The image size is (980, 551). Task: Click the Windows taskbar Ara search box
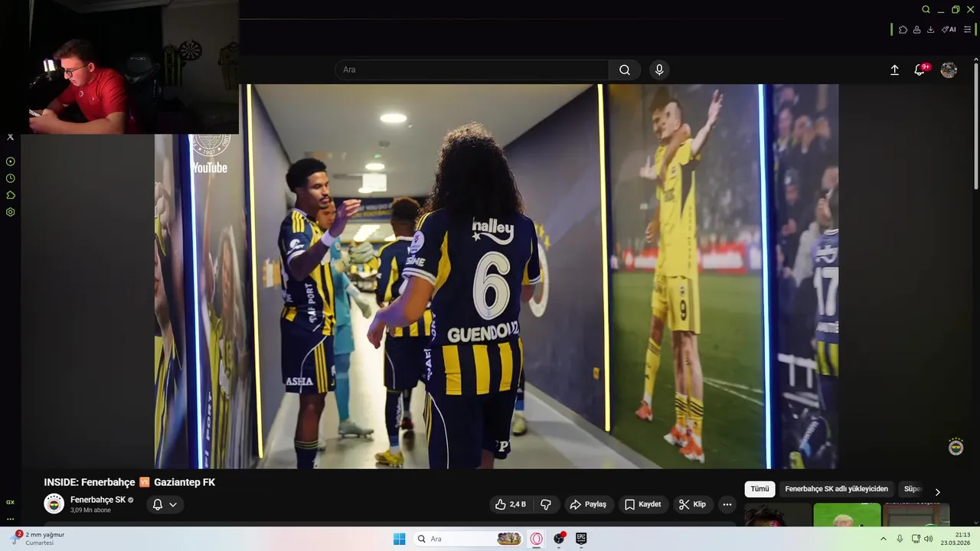pyautogui.click(x=469, y=539)
